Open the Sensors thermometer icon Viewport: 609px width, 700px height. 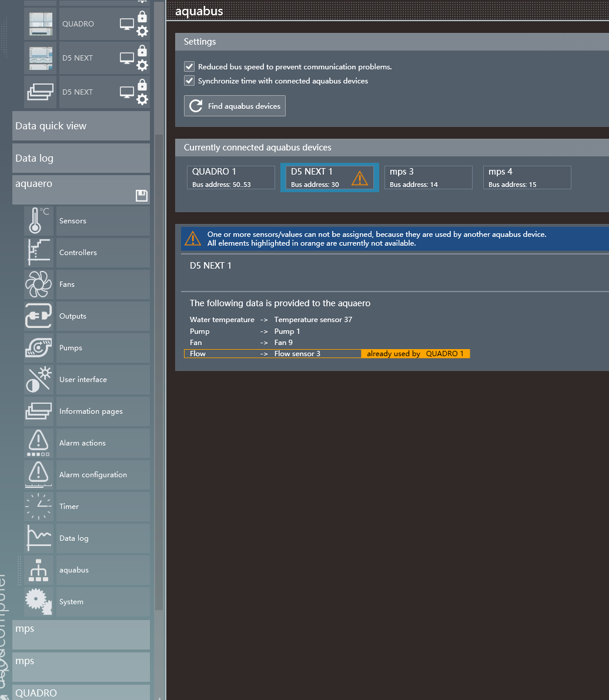click(x=39, y=221)
